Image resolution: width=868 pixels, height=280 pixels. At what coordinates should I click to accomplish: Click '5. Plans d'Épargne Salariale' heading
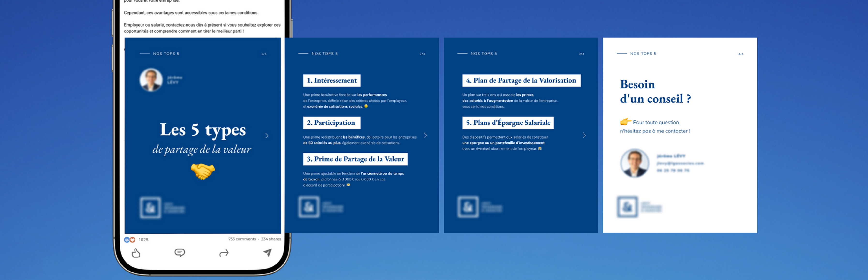pyautogui.click(x=508, y=123)
